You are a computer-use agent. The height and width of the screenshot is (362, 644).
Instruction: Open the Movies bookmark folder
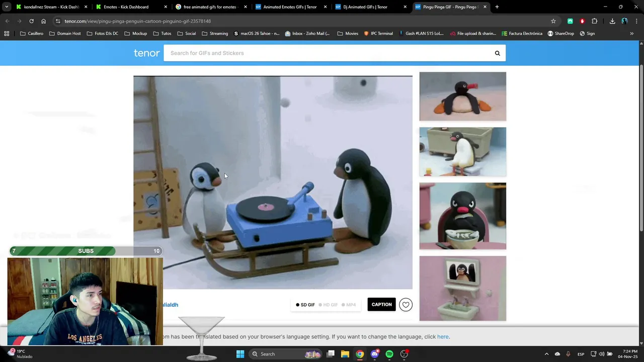point(348,33)
